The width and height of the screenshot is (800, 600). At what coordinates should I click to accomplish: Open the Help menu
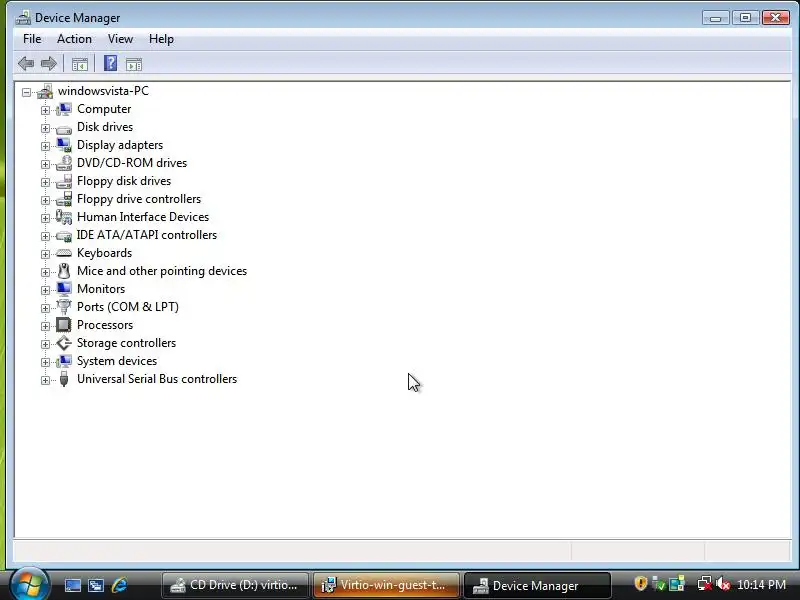(x=161, y=39)
